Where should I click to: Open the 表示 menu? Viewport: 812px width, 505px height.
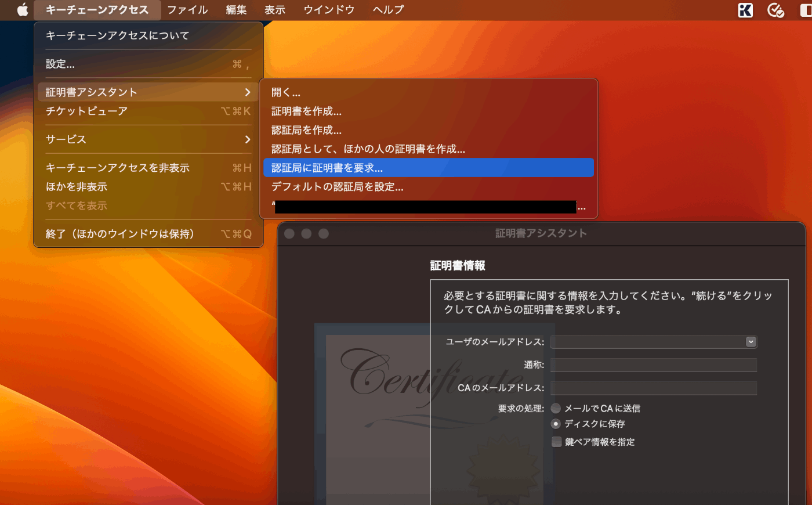click(275, 10)
